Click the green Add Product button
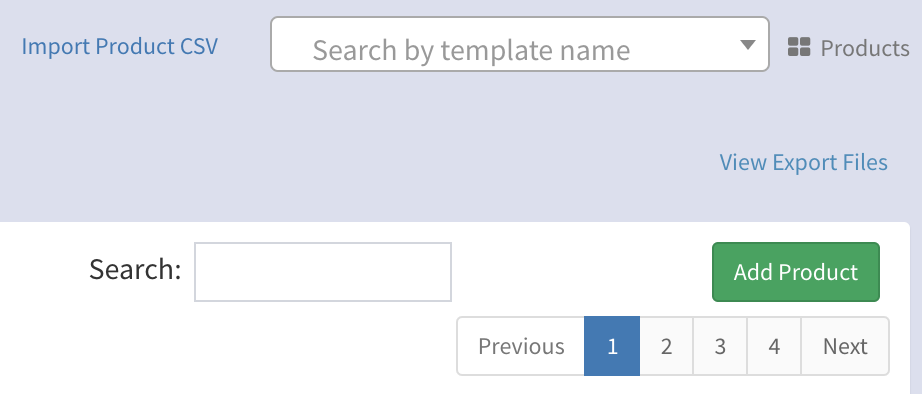 pyautogui.click(x=796, y=272)
